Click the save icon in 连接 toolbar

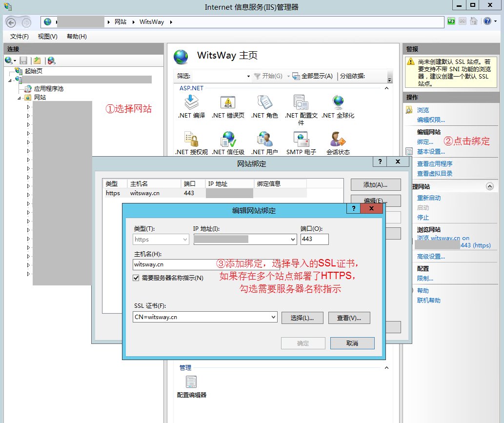[23, 60]
